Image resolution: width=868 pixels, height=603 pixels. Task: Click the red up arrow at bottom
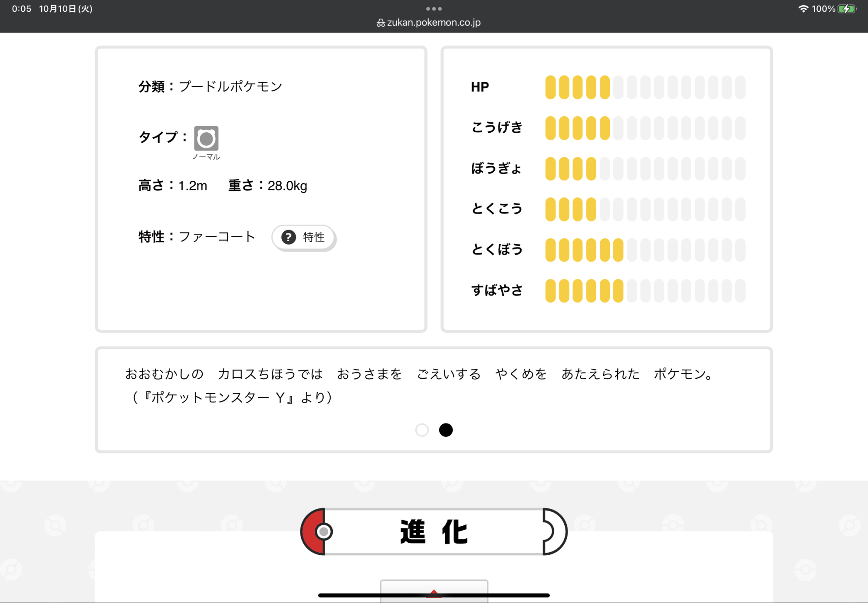pos(434,593)
